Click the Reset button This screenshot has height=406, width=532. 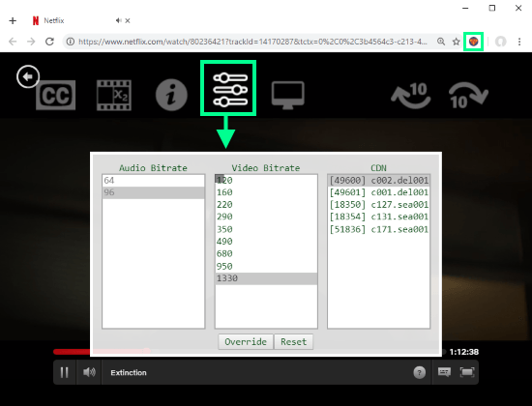[293, 341]
